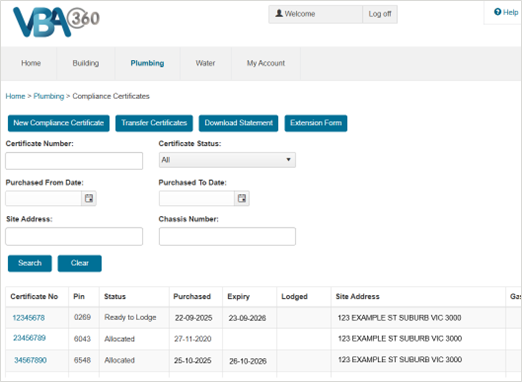Open the Purchased To Date calendar picker
This screenshot has height=382, width=522.
point(242,198)
